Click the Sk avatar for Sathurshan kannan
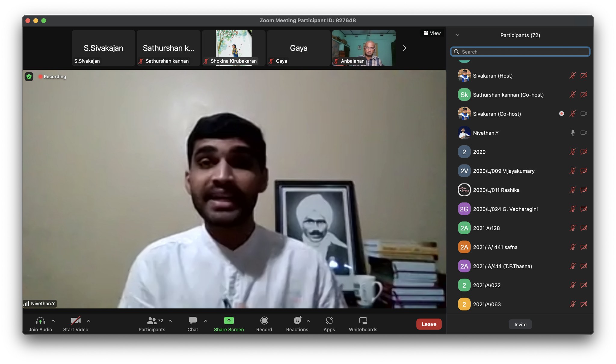Viewport: 616px width, 364px height. (x=464, y=94)
